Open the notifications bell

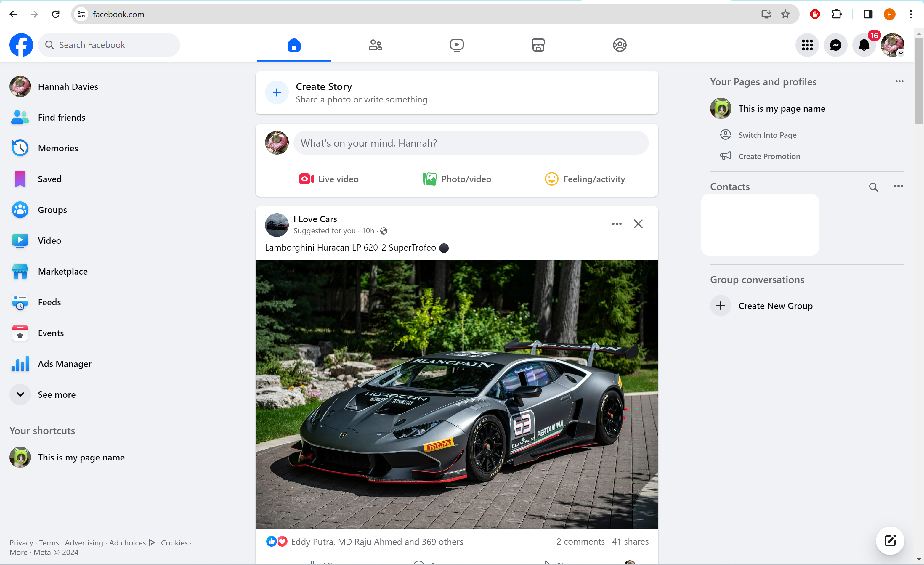[864, 45]
